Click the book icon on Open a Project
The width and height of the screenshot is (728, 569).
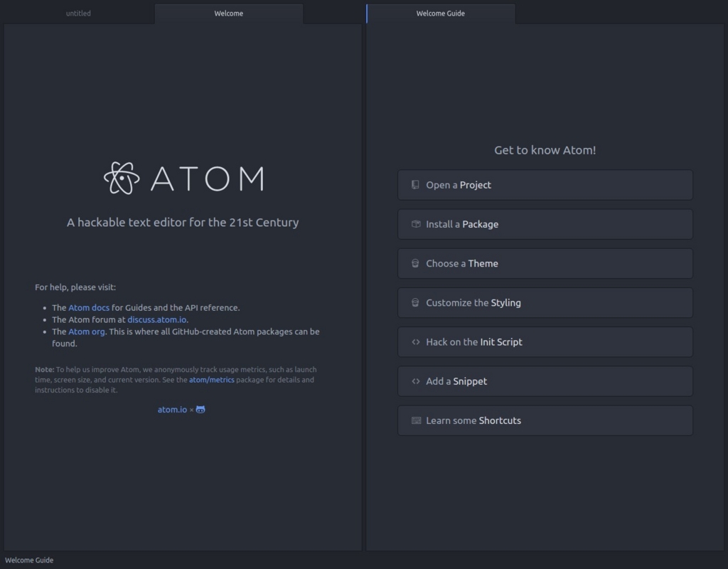[x=415, y=184]
